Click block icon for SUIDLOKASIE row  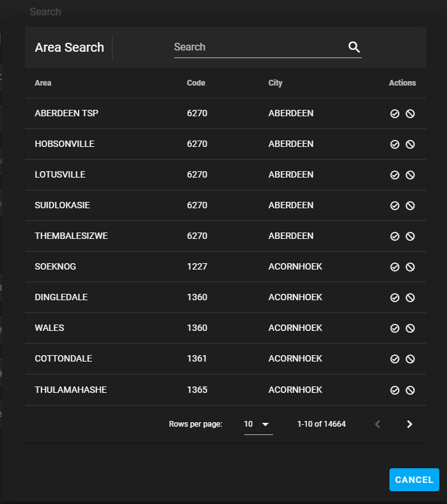(x=411, y=206)
